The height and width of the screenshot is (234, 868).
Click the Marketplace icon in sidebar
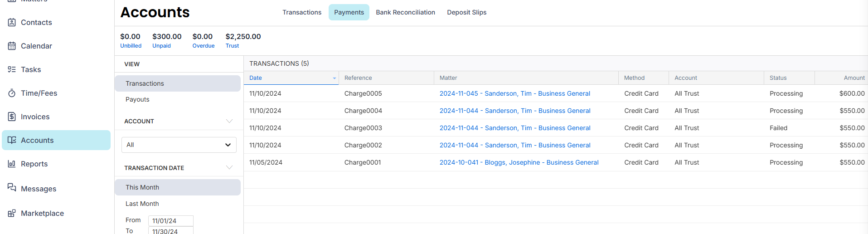click(x=12, y=213)
